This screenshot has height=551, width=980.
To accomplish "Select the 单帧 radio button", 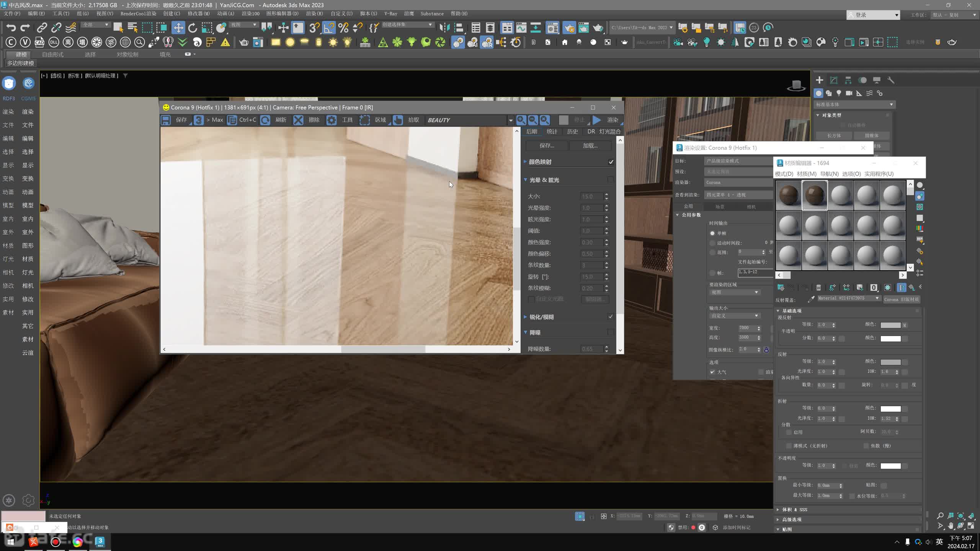I will point(712,233).
